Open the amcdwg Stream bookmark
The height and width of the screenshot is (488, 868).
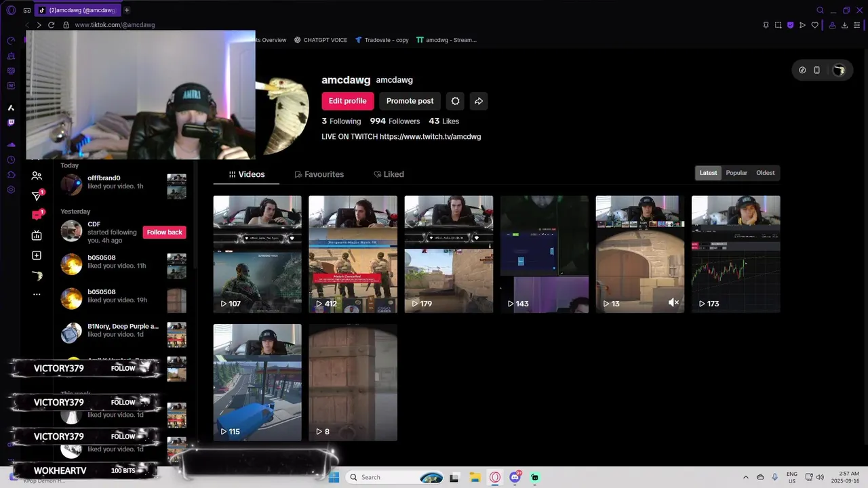point(447,40)
